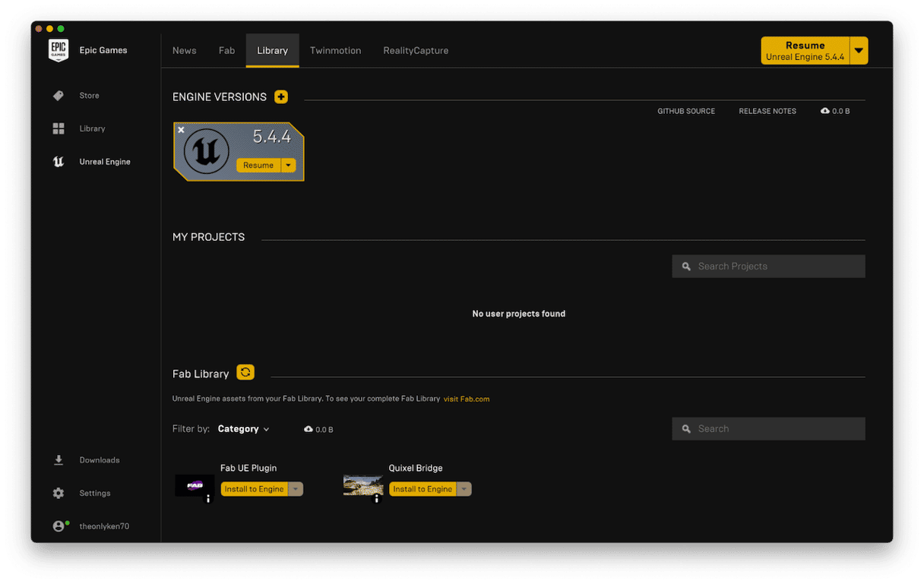The height and width of the screenshot is (584, 924).
Task: Open the visit Fab.com link
Action: 467,399
